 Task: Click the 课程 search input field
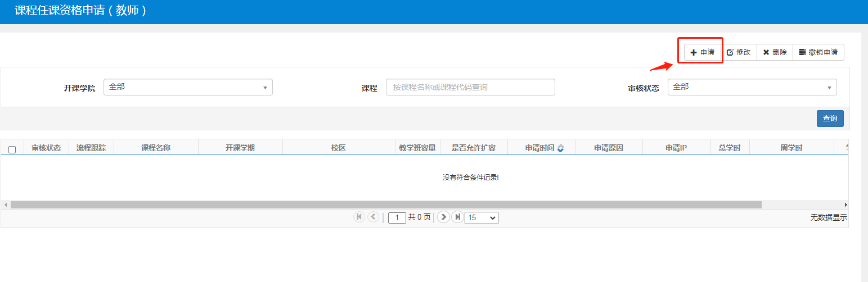(x=470, y=87)
